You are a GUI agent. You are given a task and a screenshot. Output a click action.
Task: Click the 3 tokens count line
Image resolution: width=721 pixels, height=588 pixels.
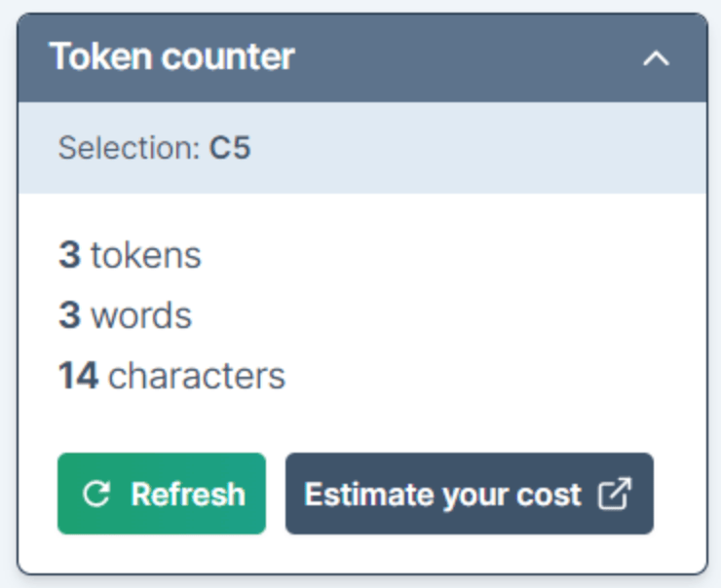tap(130, 255)
